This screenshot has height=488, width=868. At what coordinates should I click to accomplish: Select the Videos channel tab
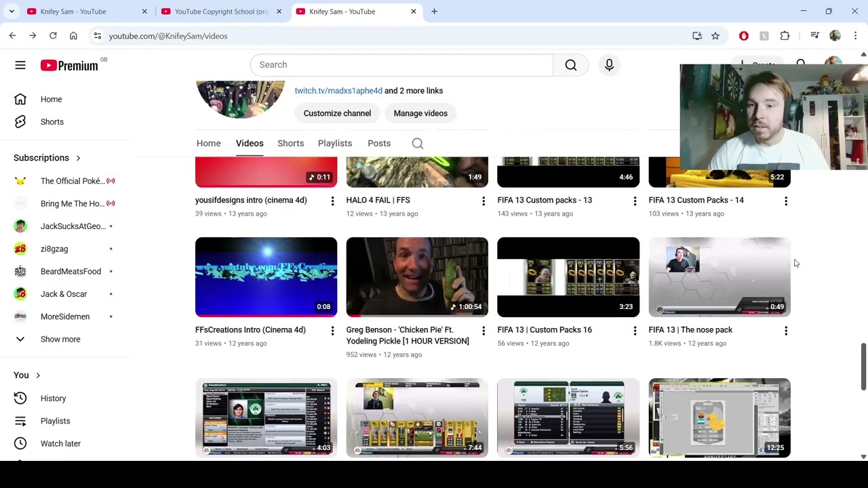tap(250, 144)
